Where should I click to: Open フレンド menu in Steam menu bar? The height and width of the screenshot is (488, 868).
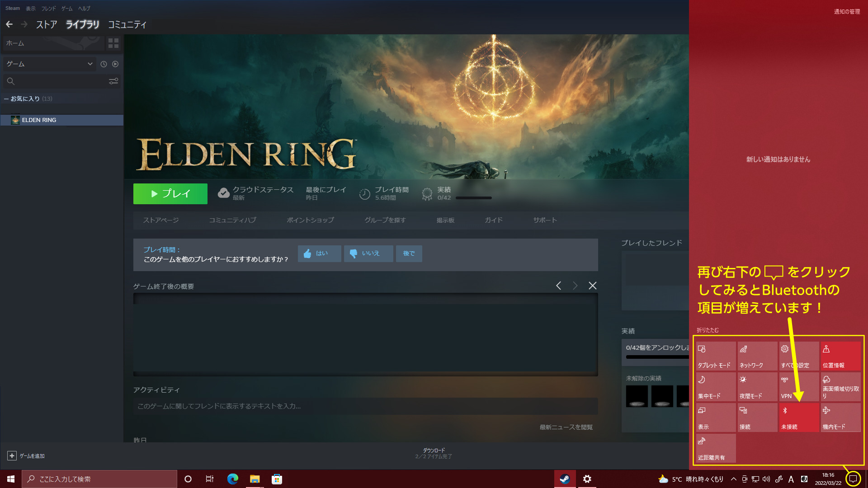(x=48, y=9)
